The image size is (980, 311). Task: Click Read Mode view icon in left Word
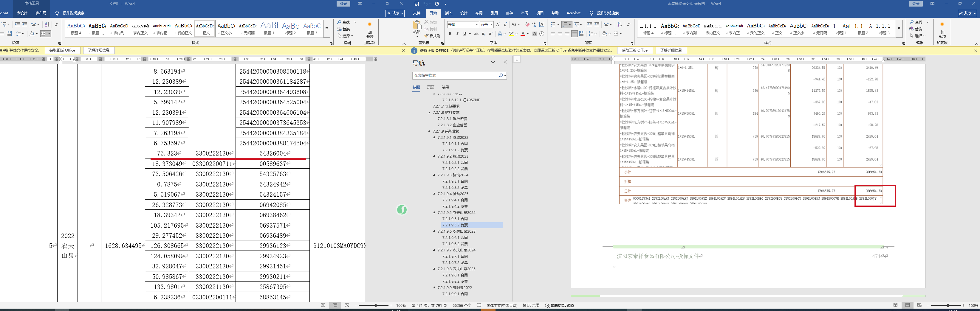(x=323, y=305)
